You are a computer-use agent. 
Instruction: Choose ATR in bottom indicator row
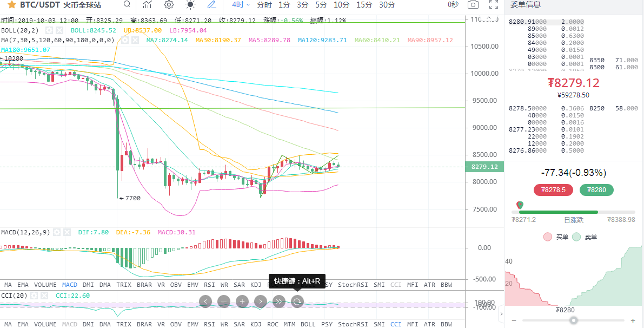(430, 324)
